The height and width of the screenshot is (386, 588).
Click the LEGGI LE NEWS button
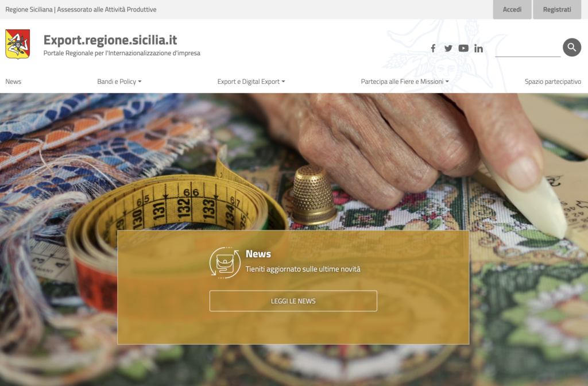pyautogui.click(x=293, y=301)
